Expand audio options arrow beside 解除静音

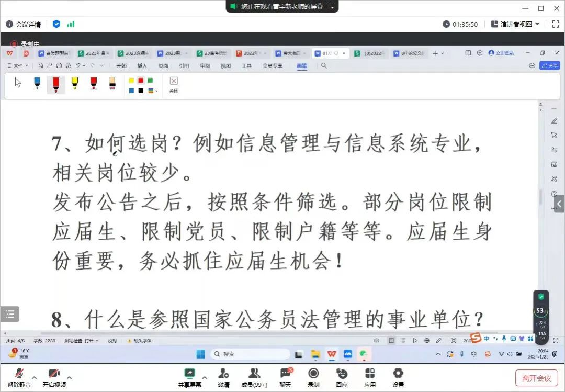coord(35,377)
